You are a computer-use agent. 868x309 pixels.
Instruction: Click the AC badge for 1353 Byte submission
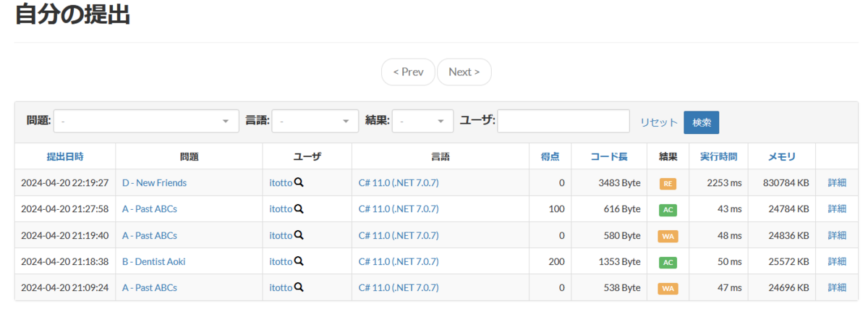click(668, 262)
